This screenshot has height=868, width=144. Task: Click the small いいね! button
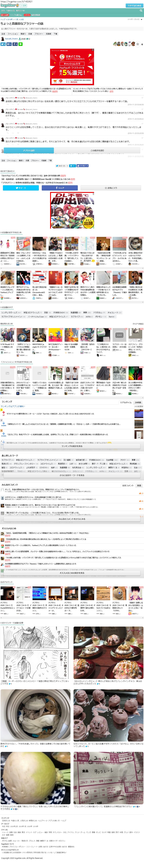(83, 166)
